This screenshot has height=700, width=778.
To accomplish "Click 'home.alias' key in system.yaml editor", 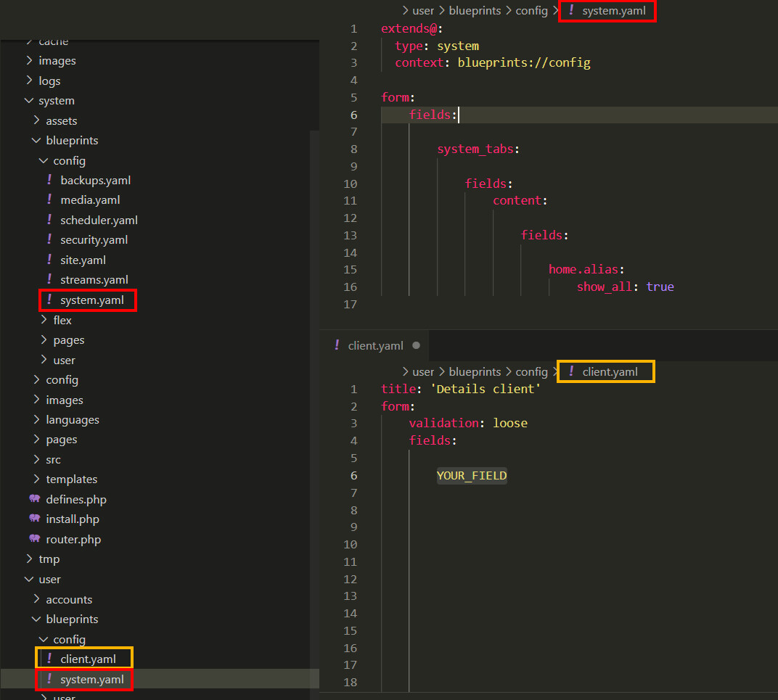I will click(x=583, y=269).
